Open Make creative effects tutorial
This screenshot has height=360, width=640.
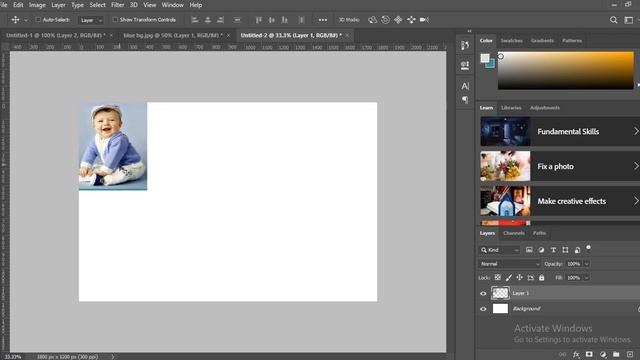click(560, 201)
